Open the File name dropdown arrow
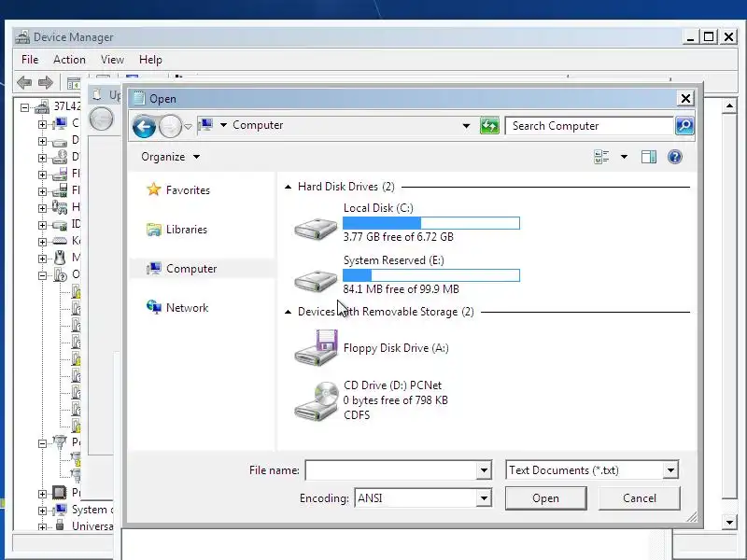Screen dimensions: 747x560 (x=484, y=470)
